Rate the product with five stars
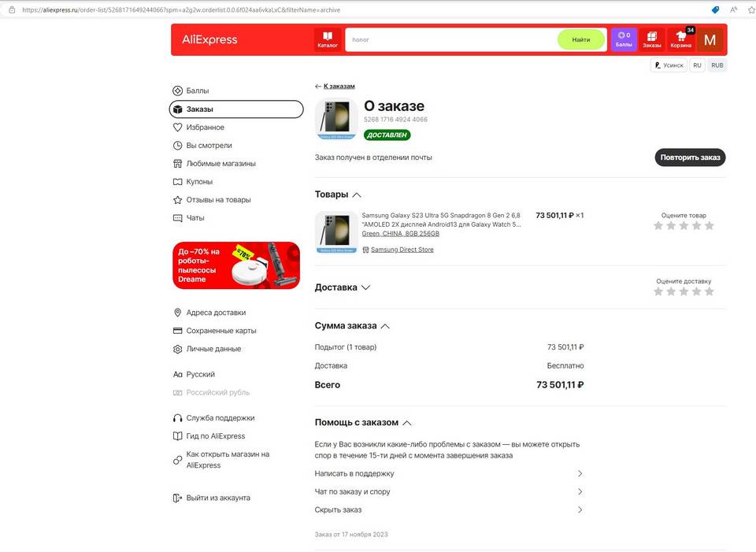Screen dimensions: 756x552 (x=710, y=226)
